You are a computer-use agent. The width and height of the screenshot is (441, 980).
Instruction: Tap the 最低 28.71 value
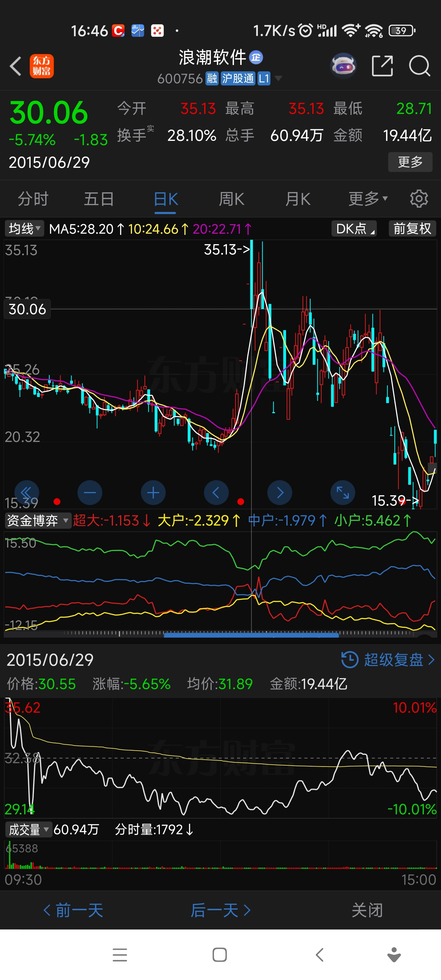(414, 108)
